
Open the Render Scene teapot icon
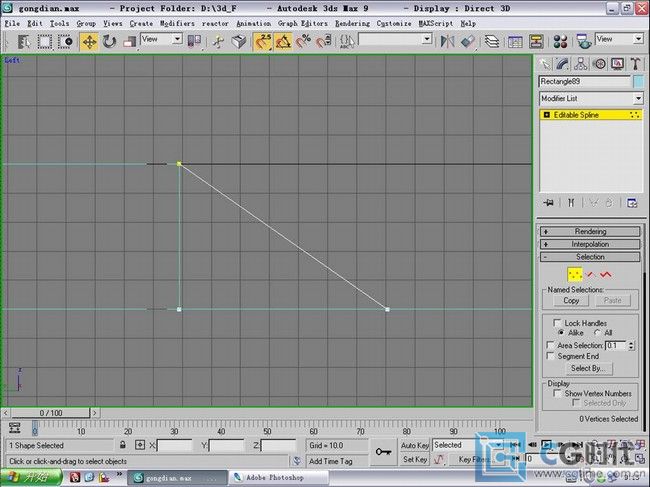584,41
